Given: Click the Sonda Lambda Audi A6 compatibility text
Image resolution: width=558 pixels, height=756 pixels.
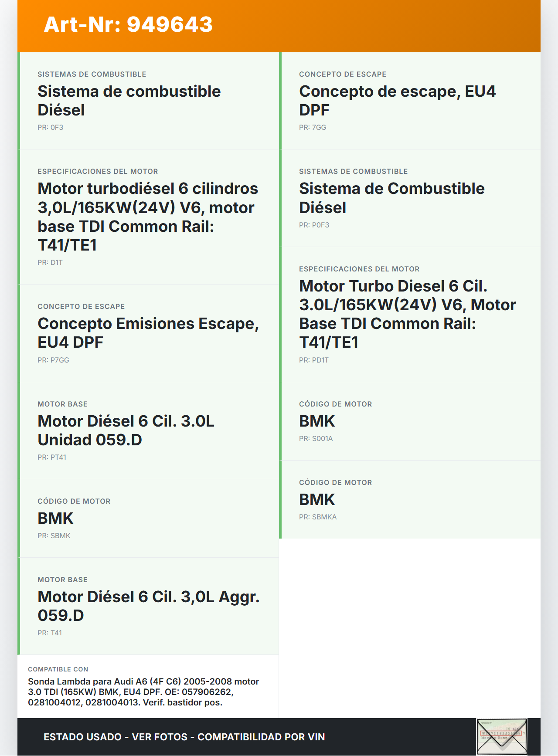Looking at the screenshot, I should [x=144, y=692].
